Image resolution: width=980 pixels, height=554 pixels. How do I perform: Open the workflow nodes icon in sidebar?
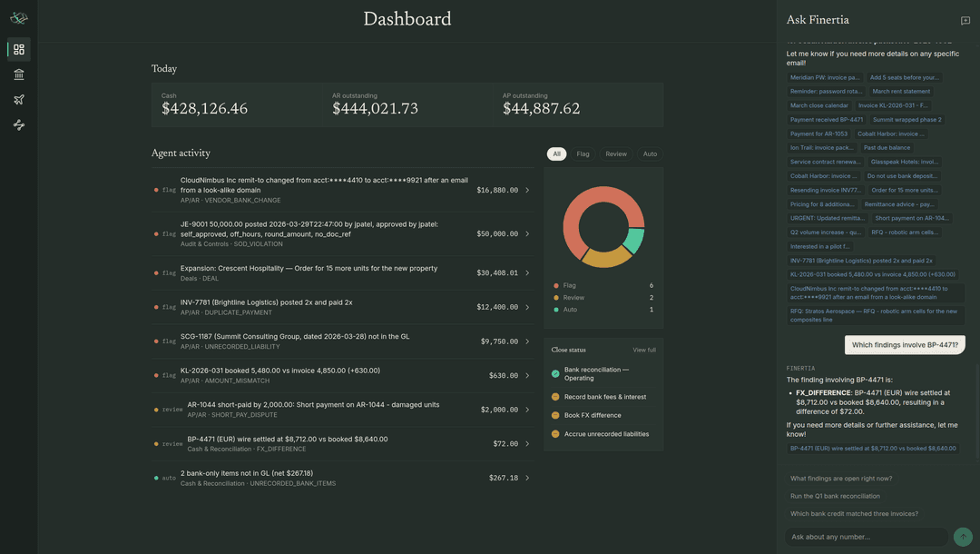[x=19, y=125]
